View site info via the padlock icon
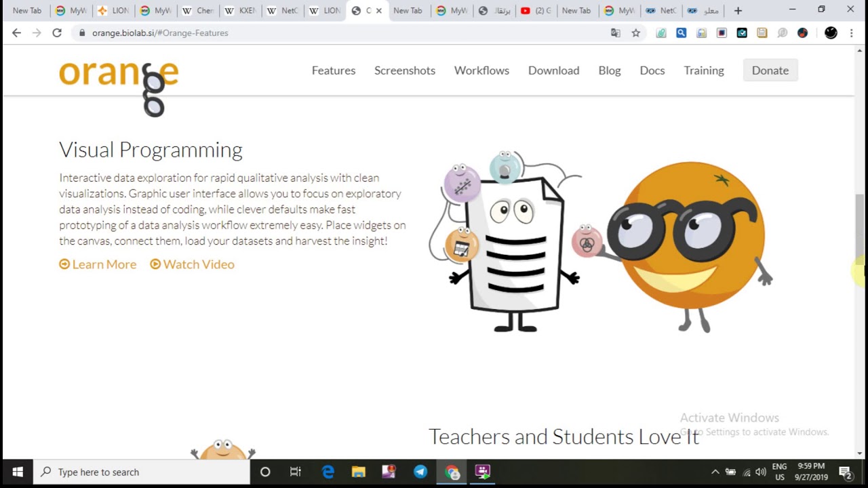Screen dimensions: 868x488 [82, 33]
